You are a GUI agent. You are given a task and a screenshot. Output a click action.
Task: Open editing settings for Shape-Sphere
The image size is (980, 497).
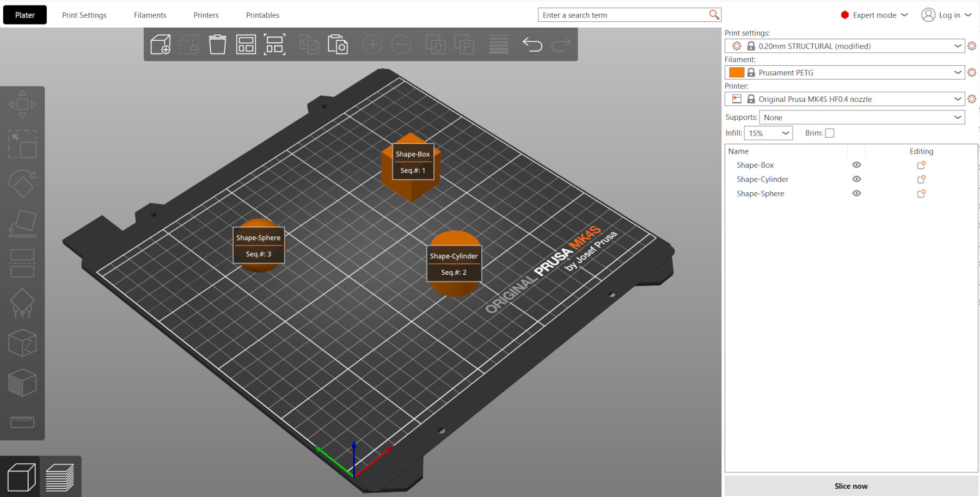(x=921, y=193)
